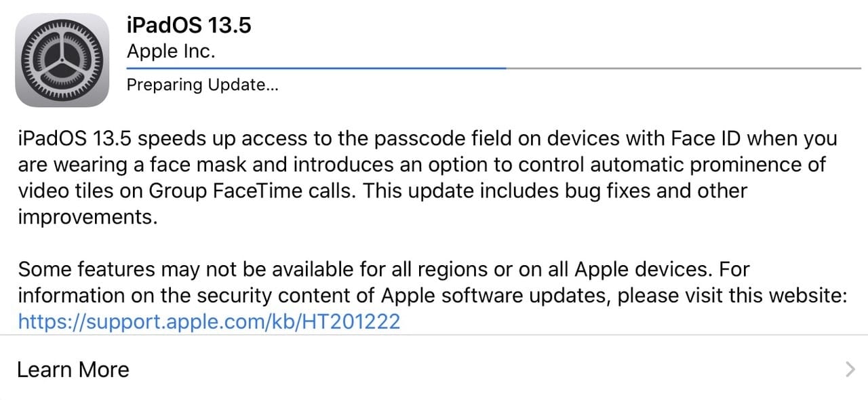The width and height of the screenshot is (868, 400).
Task: Tap the Preparing Update status text
Action: 203,85
